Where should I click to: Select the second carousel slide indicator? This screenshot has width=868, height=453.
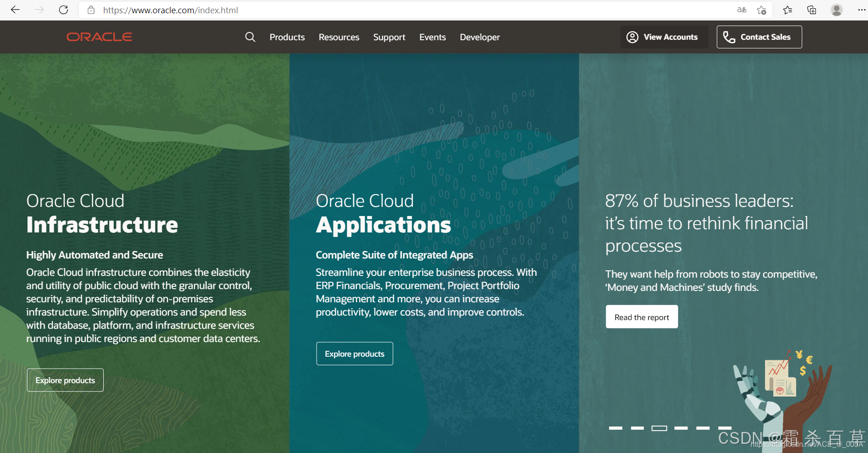637,428
